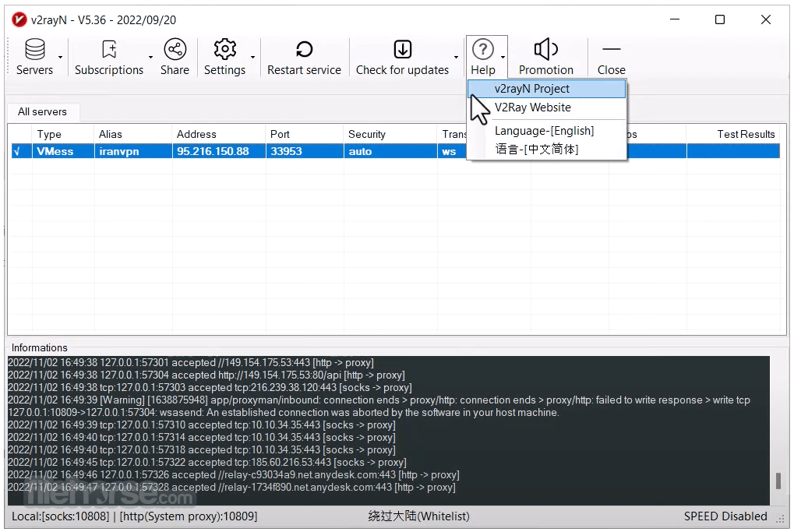Sort by the Port column header
Image resolution: width=794 pixels, height=532 pixels.
(x=305, y=134)
